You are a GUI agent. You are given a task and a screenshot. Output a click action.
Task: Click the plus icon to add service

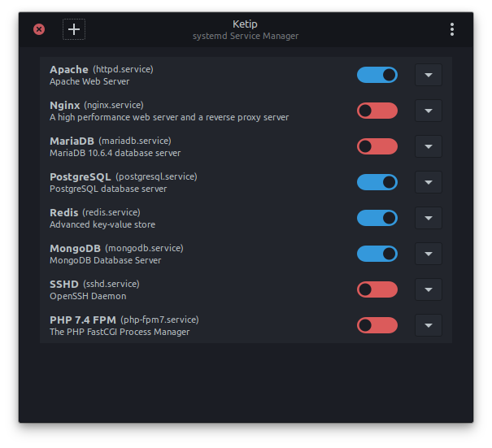(74, 29)
